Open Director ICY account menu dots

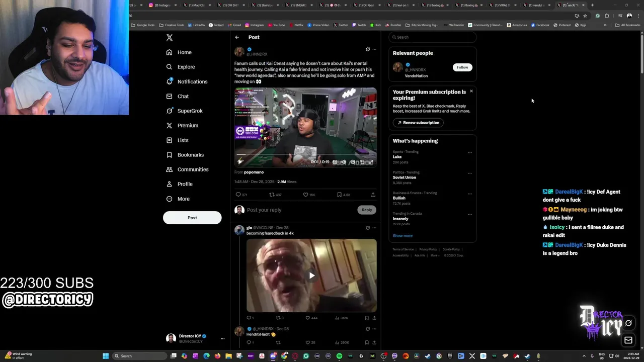coord(222,338)
